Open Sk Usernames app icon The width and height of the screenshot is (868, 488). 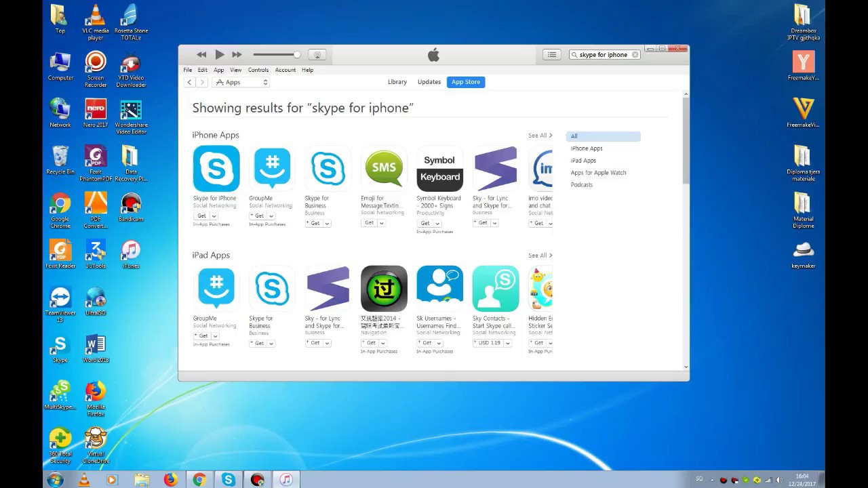click(439, 289)
